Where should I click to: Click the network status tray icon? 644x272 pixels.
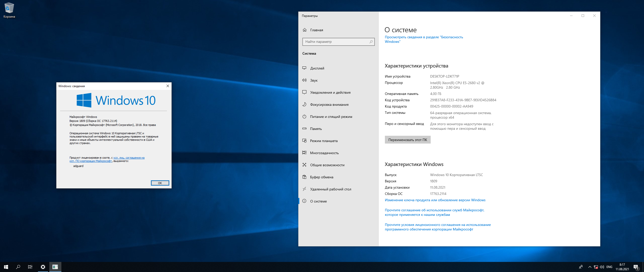coord(596,267)
